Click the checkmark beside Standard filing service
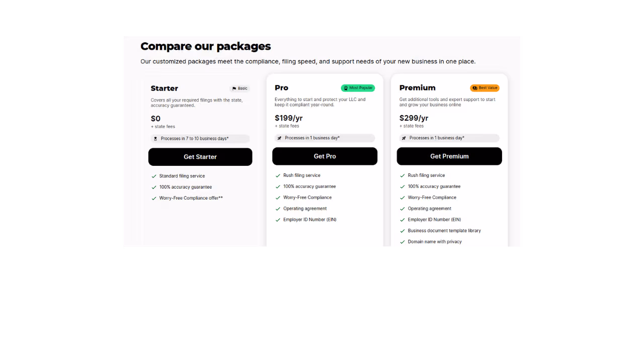644x362 pixels. click(154, 176)
